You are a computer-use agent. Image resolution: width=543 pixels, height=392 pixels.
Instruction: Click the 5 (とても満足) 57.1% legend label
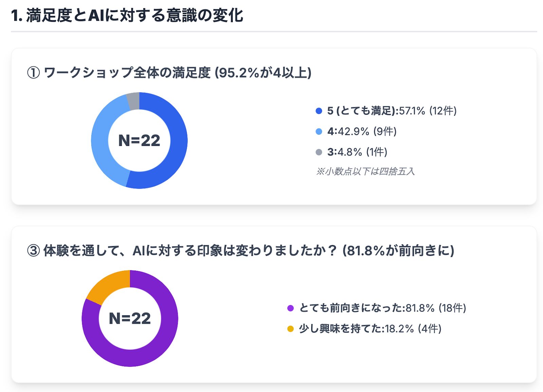(392, 111)
